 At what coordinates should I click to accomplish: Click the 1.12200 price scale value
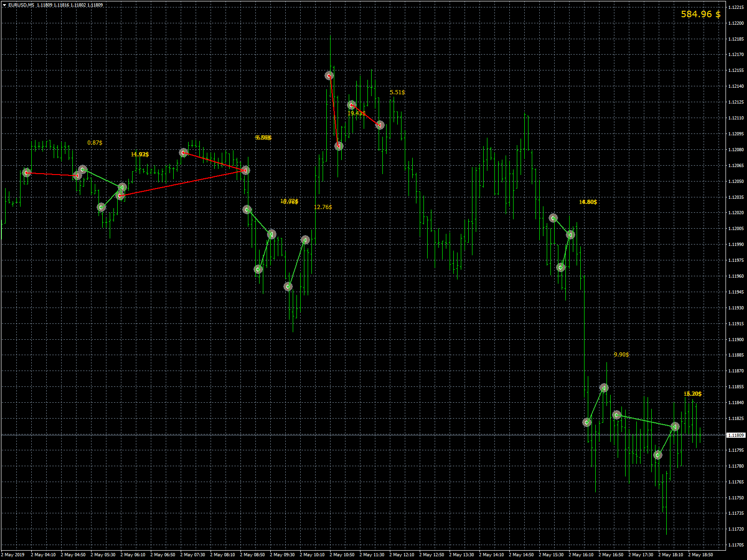pyautogui.click(x=736, y=23)
